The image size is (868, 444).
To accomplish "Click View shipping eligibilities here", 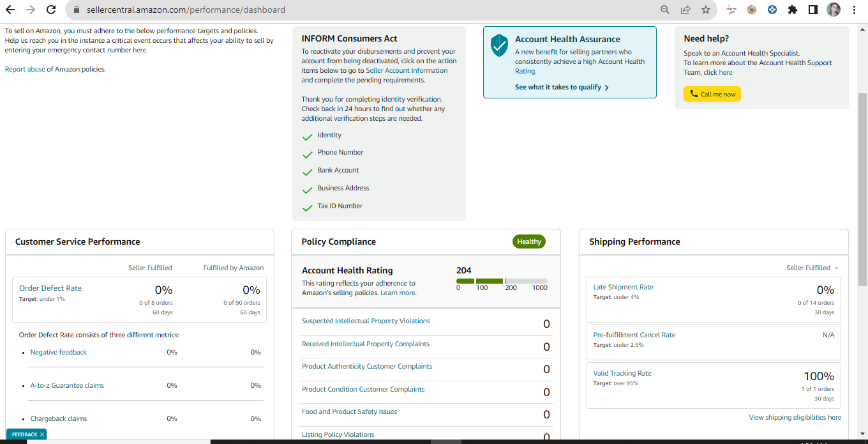I will click(x=795, y=418).
